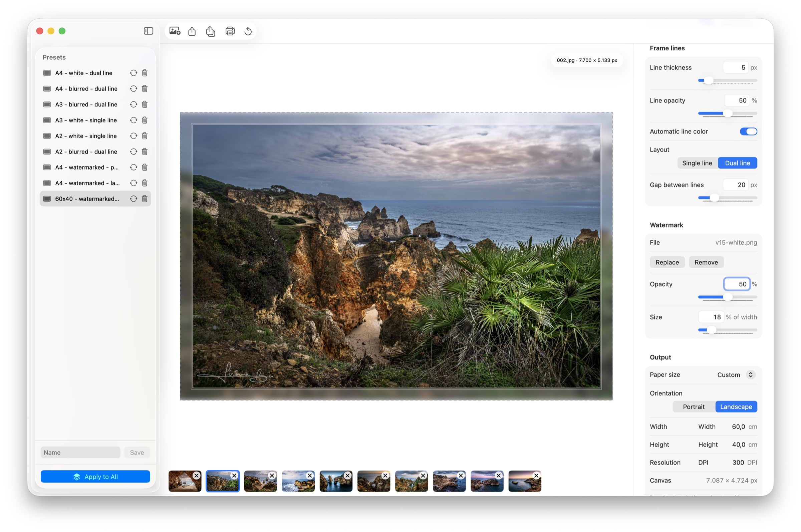Click the preset Name input field
This screenshot has width=801, height=532.
[80, 453]
